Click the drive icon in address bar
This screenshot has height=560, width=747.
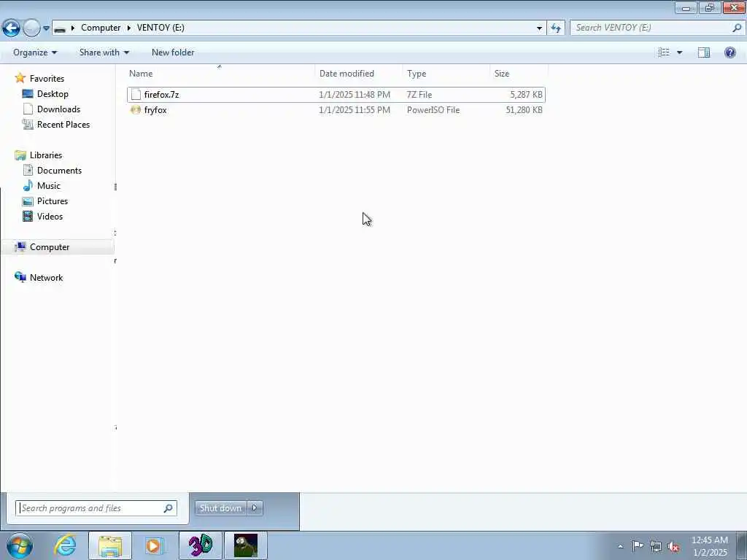coord(60,28)
